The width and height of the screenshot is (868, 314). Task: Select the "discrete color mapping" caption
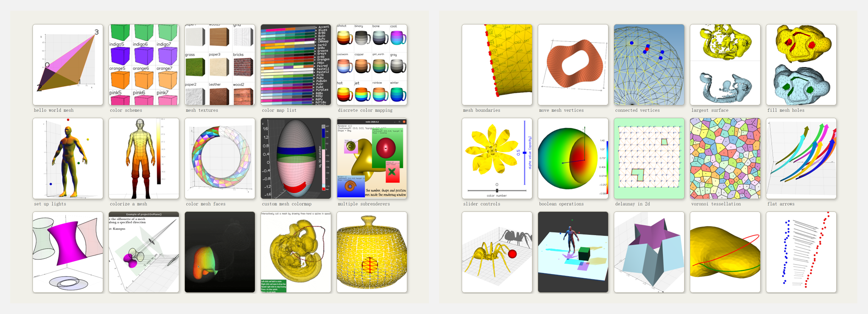tap(365, 110)
